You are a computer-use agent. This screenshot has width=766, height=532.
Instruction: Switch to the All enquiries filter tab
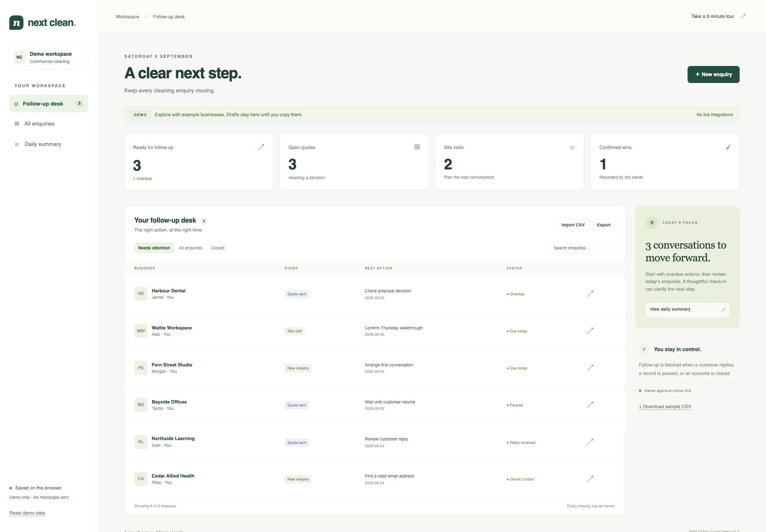(191, 248)
